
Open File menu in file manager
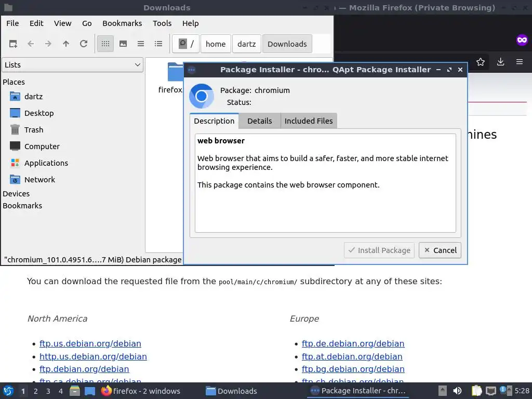click(12, 23)
